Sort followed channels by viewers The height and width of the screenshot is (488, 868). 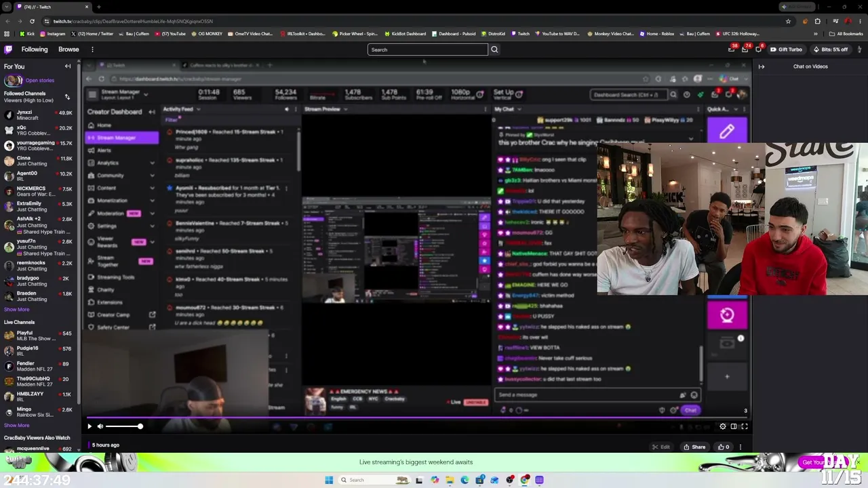pyautogui.click(x=67, y=97)
